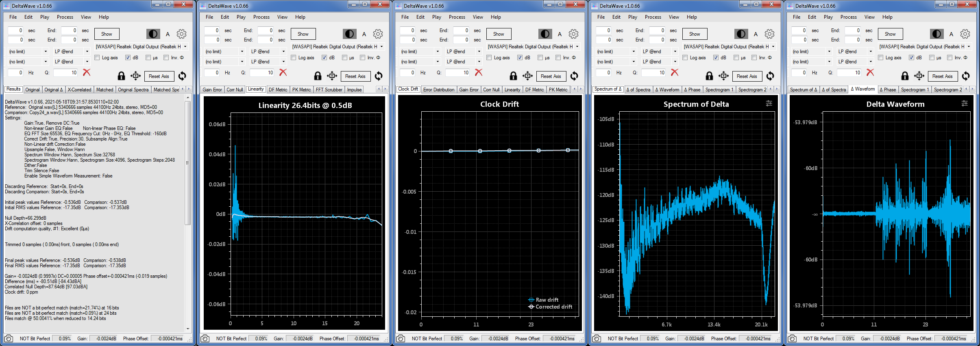
Task: Open Δ Phase tab in Delta Waveform window
Action: (887, 90)
